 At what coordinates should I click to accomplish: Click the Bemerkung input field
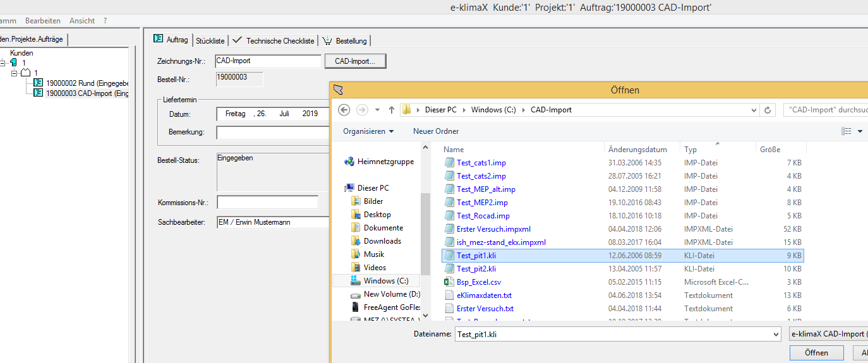coord(273,133)
